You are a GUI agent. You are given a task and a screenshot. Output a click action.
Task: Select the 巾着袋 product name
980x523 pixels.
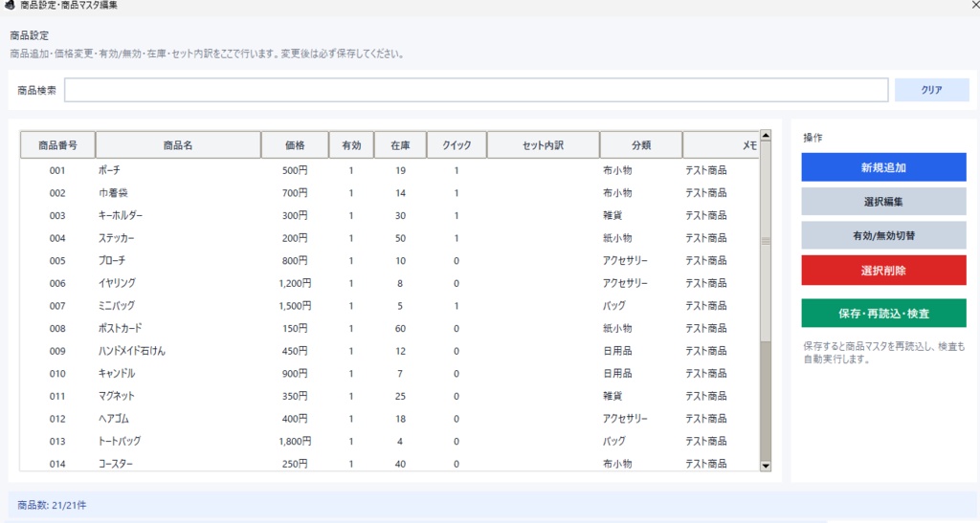[113, 193]
